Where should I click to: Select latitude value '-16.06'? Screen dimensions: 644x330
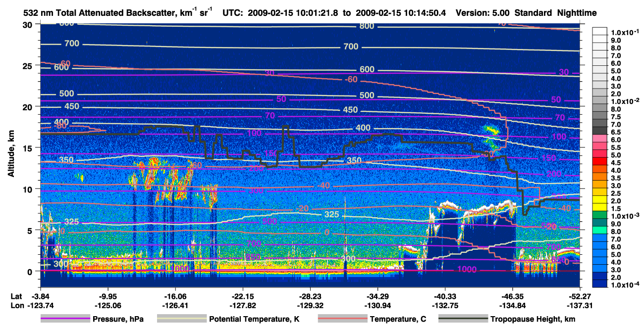(174, 296)
